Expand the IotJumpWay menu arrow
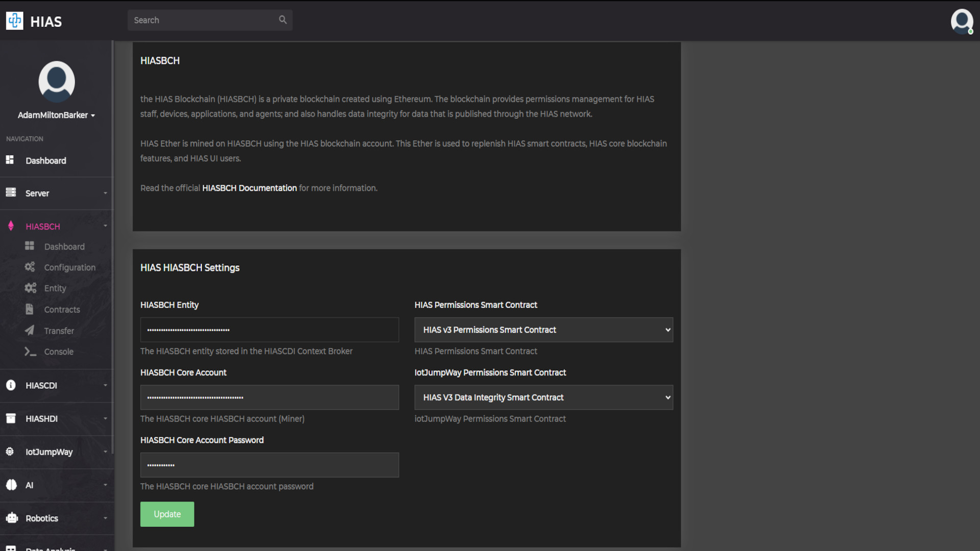The image size is (980, 551). (105, 452)
